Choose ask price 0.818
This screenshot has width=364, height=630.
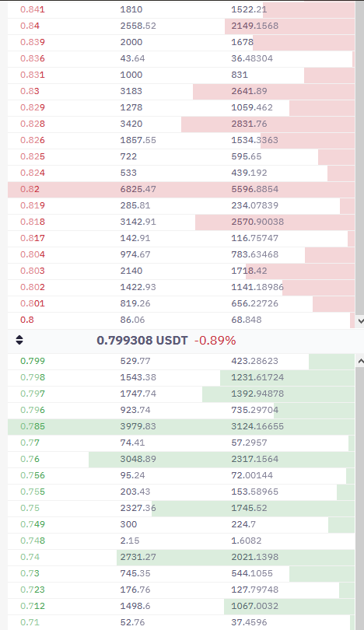tap(33, 222)
